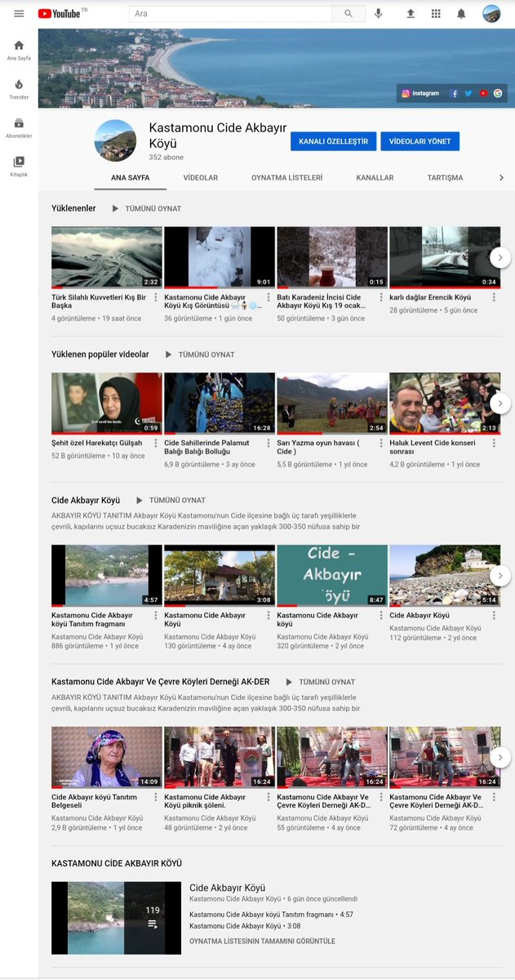This screenshot has height=980, width=515.
Task: Open options menu for Türk Silahlı Kuvvetleri video
Action: 155,297
